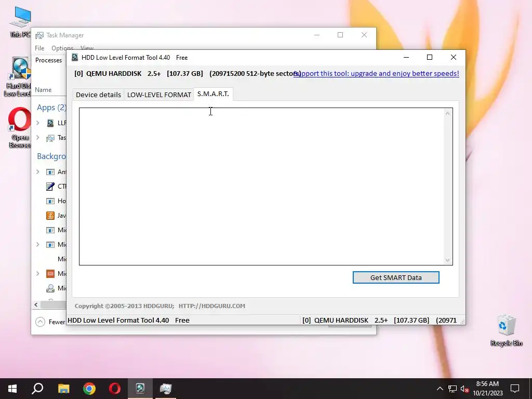Screen dimensions: 532x399
Task: Launch Opera from the taskbar
Action: 115,389
